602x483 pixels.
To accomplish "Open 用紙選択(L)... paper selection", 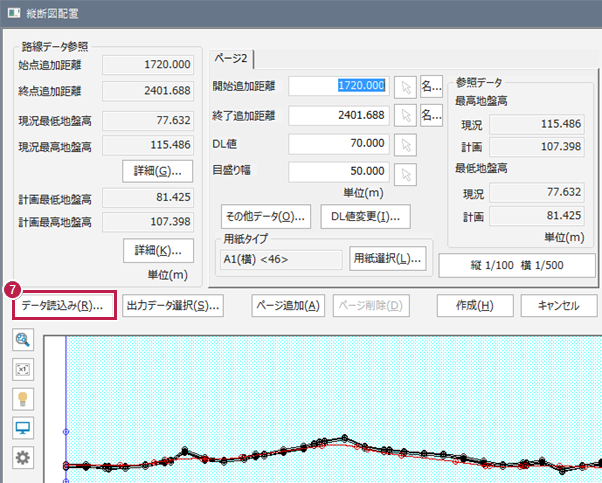I will tap(386, 259).
